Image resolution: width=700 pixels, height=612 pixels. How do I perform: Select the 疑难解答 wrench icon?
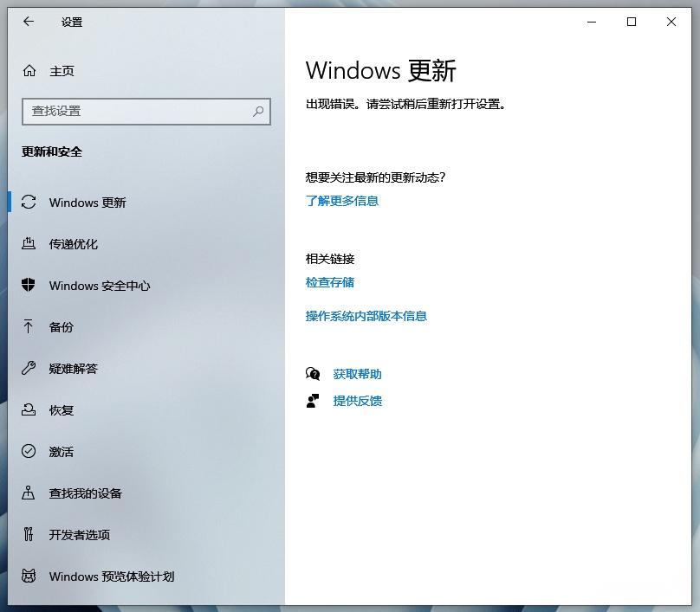(x=27, y=369)
